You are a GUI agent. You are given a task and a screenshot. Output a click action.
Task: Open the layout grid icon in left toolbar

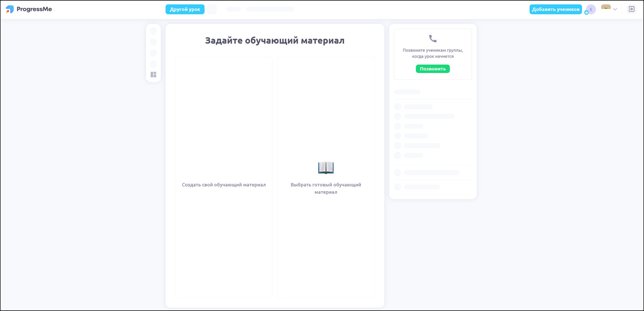pyautogui.click(x=153, y=75)
